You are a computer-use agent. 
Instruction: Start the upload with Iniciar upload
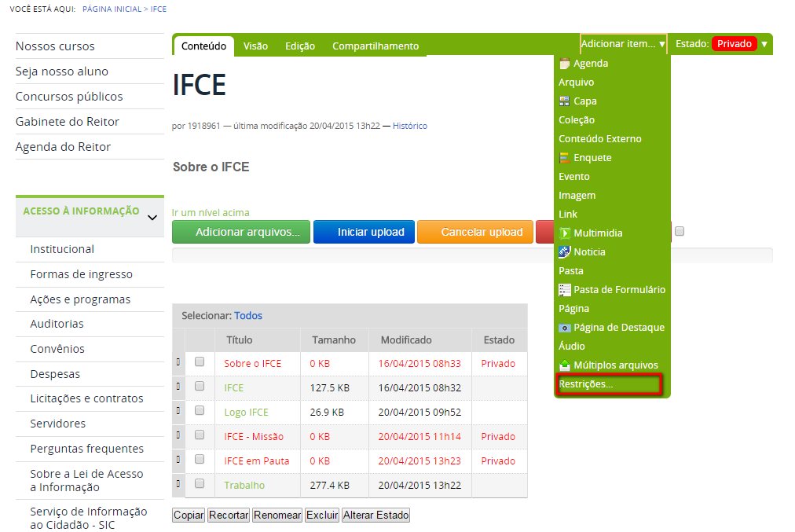click(364, 232)
